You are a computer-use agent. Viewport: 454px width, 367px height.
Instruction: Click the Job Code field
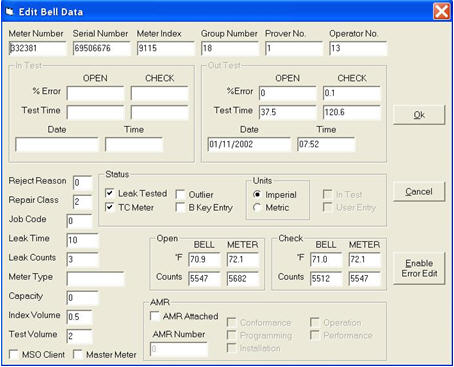point(79,221)
